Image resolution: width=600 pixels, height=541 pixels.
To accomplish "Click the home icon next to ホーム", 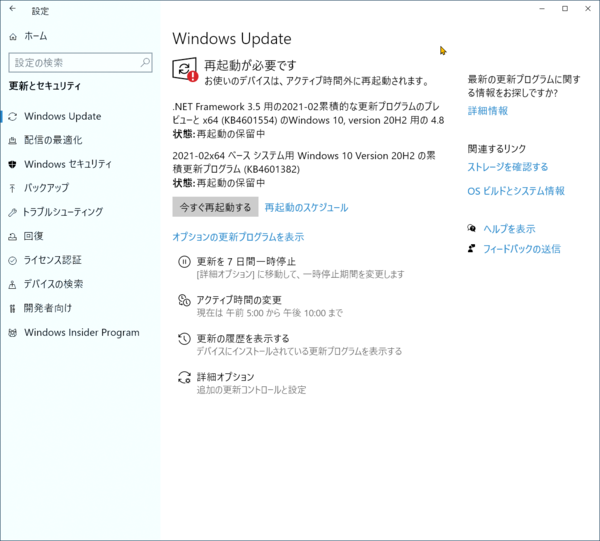I will point(13,37).
